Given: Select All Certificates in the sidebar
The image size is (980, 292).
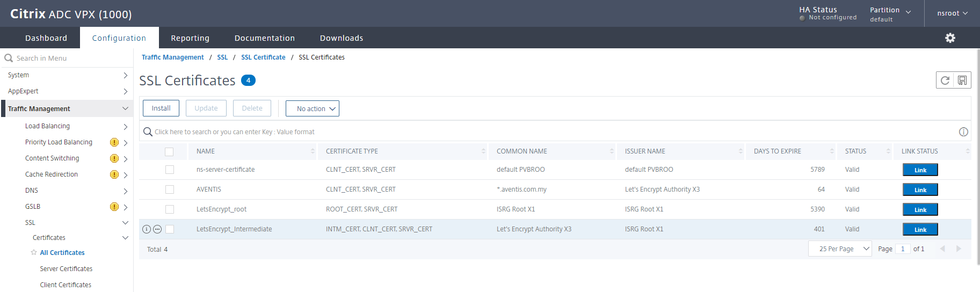Looking at the screenshot, I should click(x=62, y=253).
